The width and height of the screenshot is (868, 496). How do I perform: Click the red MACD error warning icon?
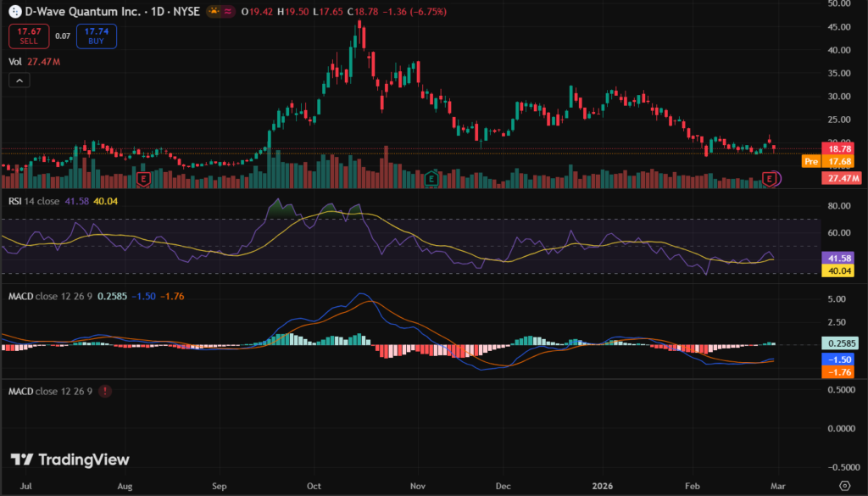(x=104, y=392)
